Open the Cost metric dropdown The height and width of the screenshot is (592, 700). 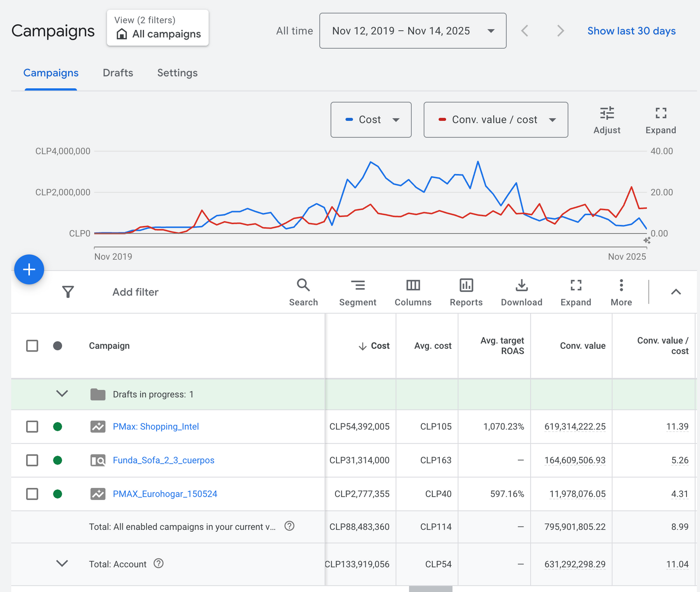coord(371,120)
